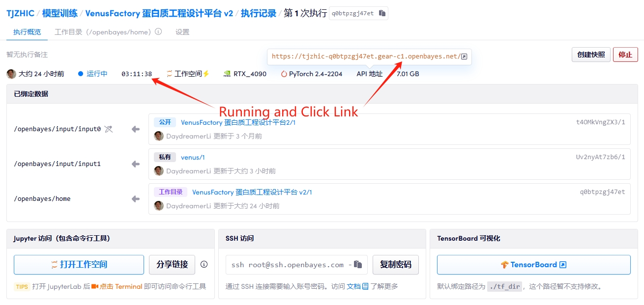Click the user avatar beside 大约 24 小时前
Image resolution: width=644 pixels, height=305 pixels.
click(11, 74)
